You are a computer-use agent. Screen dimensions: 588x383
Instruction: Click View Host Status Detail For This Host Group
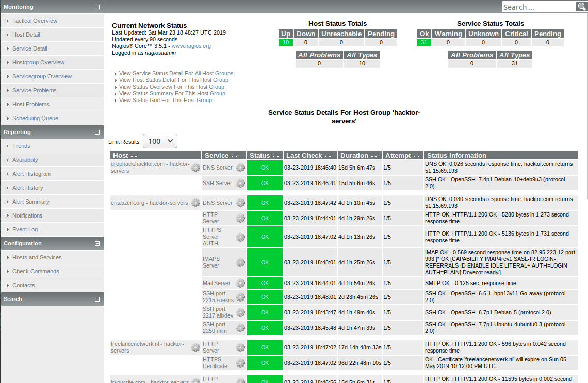click(x=174, y=80)
